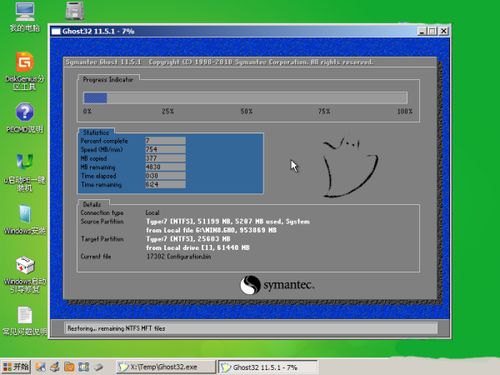Launch DiskGenius partition tool icon
Viewport: 500px width, 375px height.
click(25, 71)
